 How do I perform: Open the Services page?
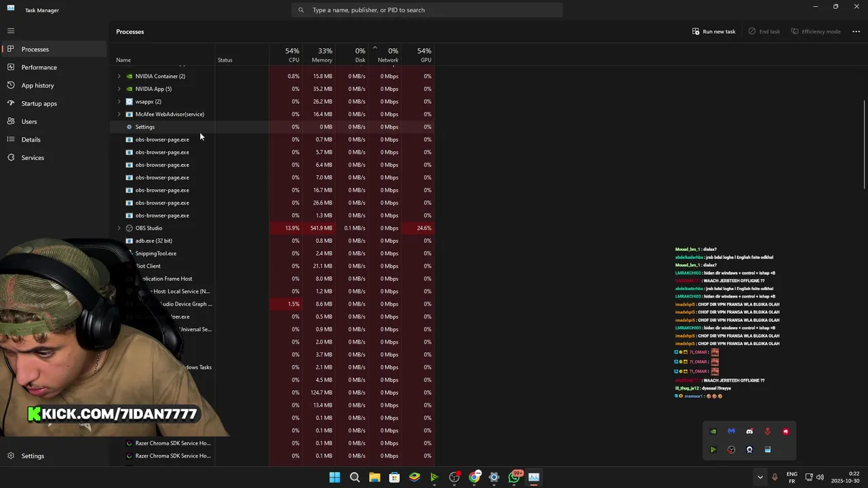(54, 158)
